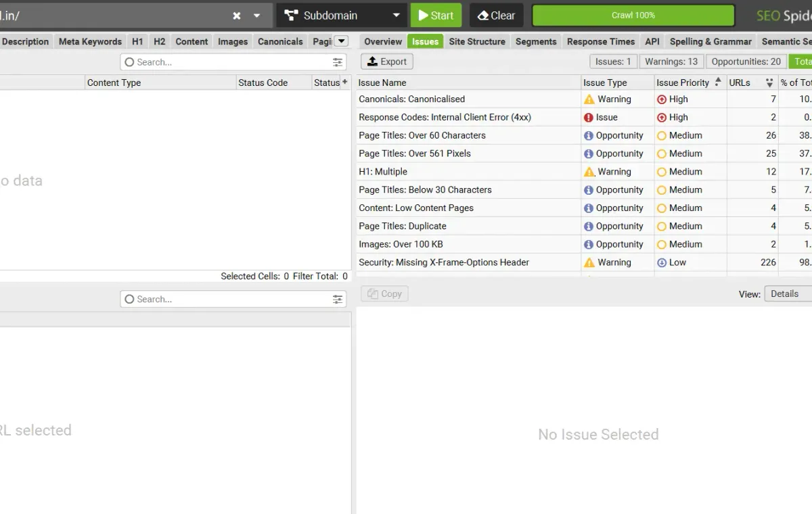Add a column with the plus icon

(x=344, y=82)
